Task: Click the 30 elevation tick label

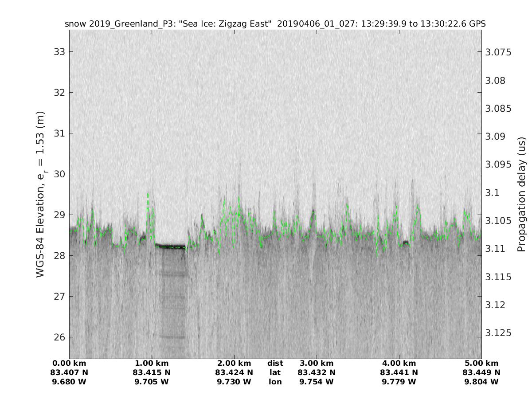Action: [x=59, y=174]
